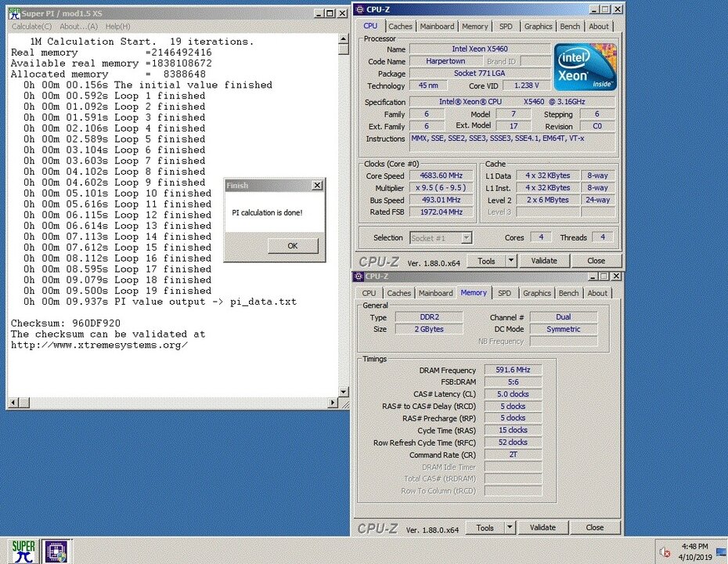Image resolution: width=728 pixels, height=564 pixels.
Task: Minimize the CPU-Z window showing Processor info
Action: click(594, 9)
